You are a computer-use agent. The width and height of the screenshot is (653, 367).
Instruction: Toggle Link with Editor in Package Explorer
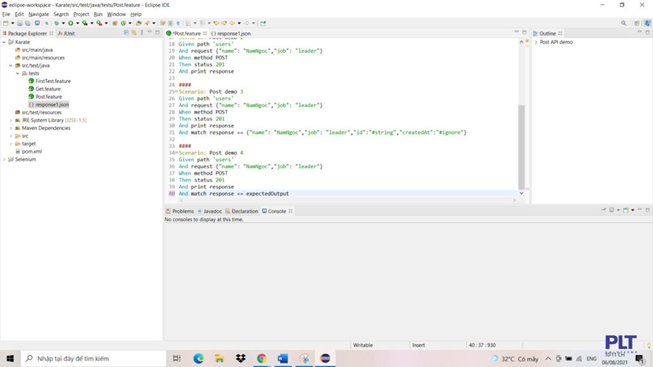pyautogui.click(x=134, y=32)
